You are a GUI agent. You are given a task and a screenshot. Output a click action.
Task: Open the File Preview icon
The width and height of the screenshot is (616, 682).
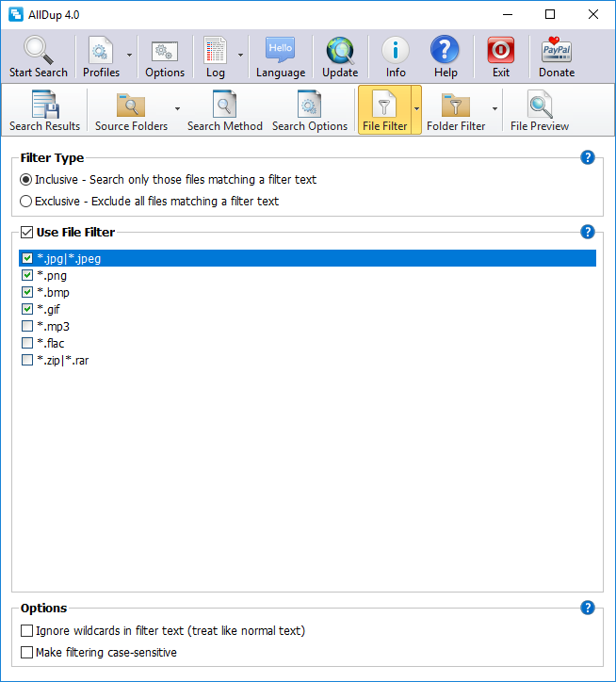click(x=541, y=104)
